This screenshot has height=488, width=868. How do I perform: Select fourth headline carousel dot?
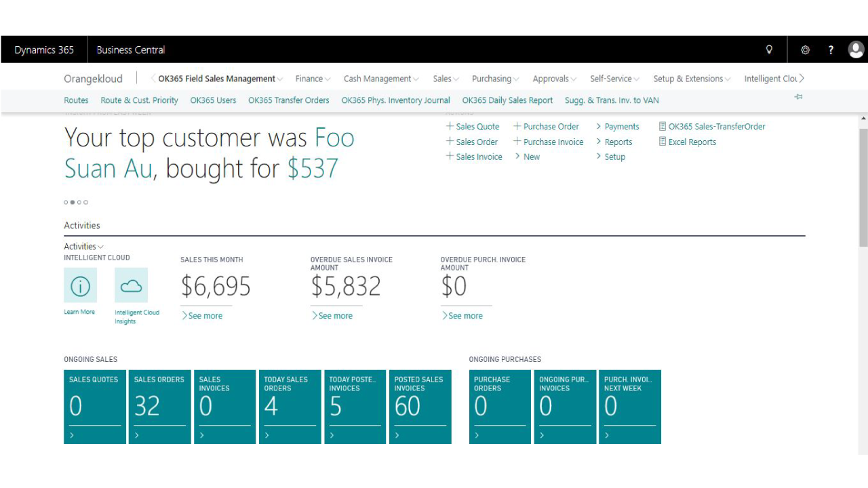click(x=86, y=202)
